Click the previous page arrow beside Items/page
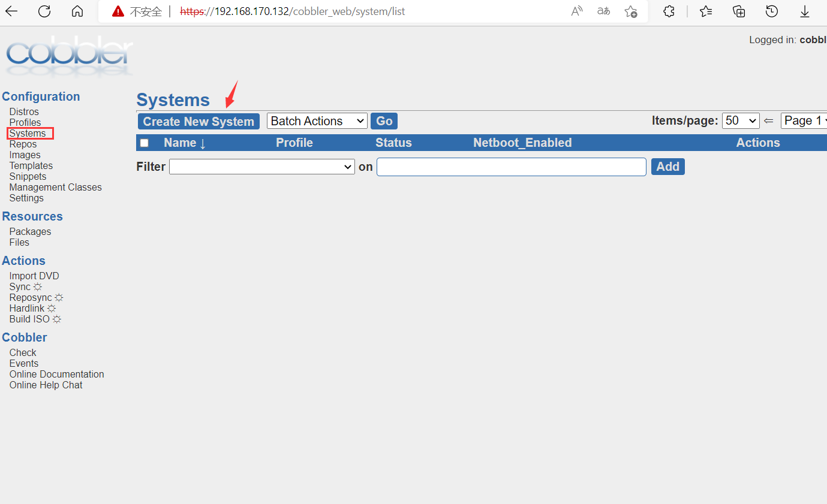The width and height of the screenshot is (827, 504). point(769,121)
